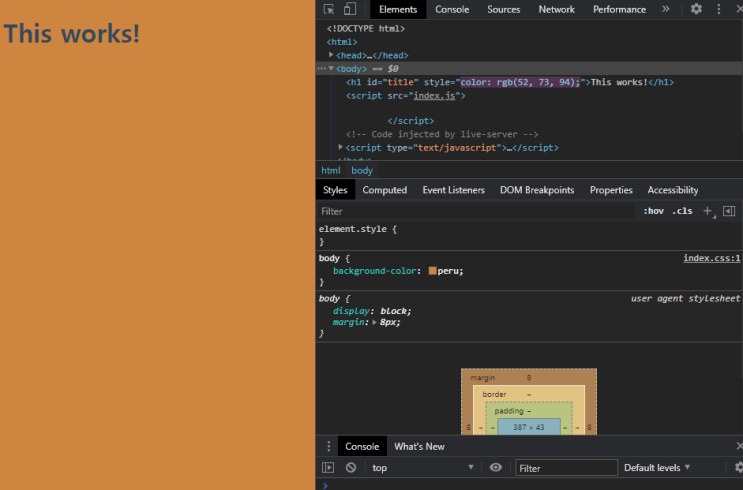This screenshot has height=490, width=743.
Task: Click the margin label in box model
Action: [x=482, y=378]
